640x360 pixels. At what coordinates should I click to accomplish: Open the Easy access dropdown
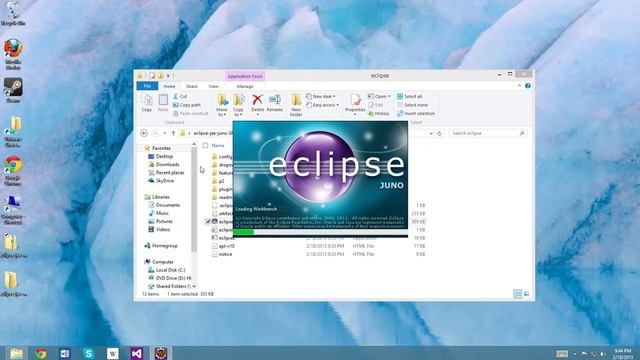click(x=322, y=105)
